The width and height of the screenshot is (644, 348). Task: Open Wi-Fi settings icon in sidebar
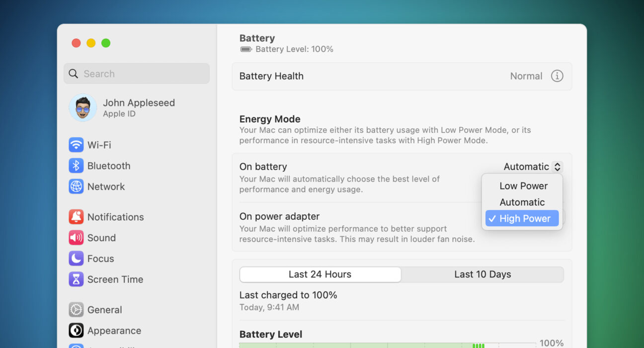76,145
